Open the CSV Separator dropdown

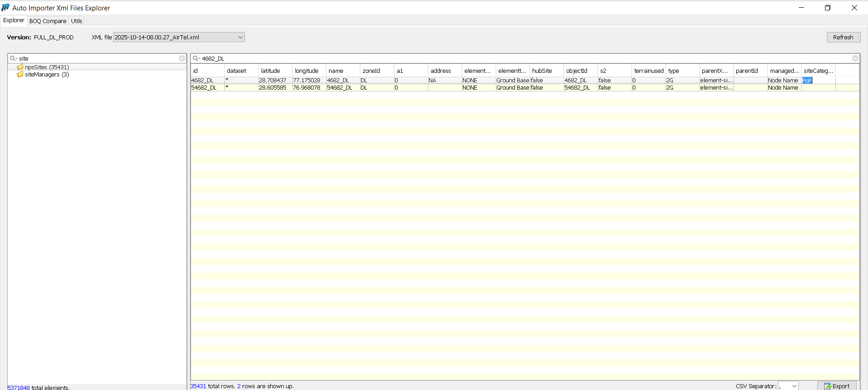(794, 386)
